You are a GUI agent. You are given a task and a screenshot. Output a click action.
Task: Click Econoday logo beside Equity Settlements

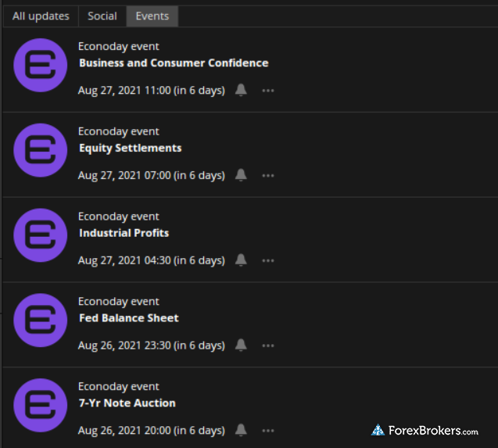(41, 150)
